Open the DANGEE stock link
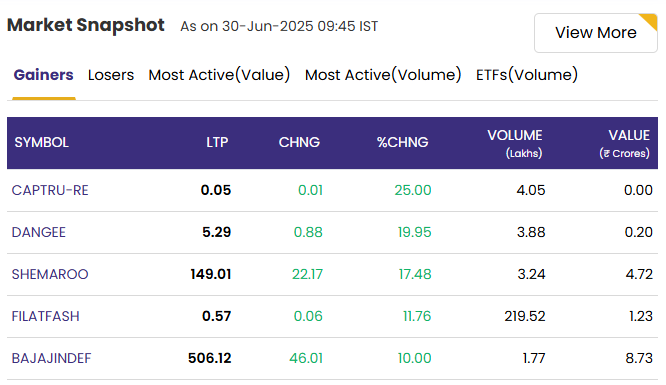The image size is (666, 385). tap(39, 232)
